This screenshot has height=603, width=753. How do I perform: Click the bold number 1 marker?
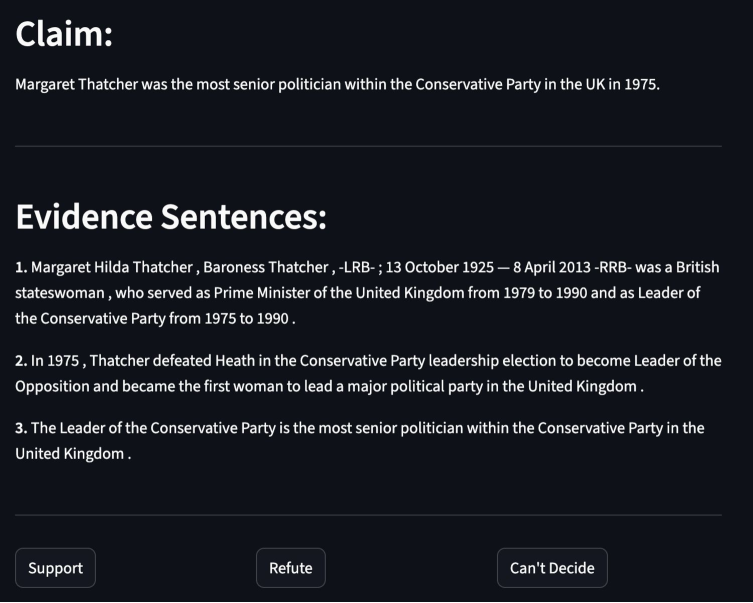click(21, 268)
